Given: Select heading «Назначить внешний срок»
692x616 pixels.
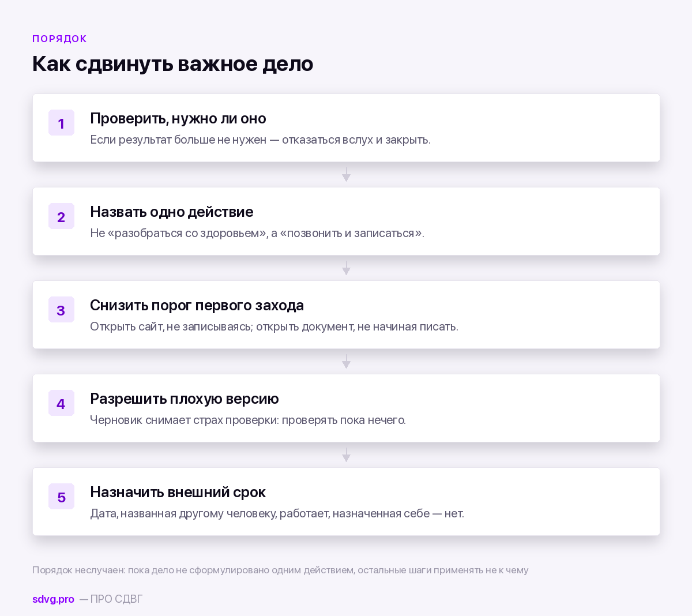Looking at the screenshot, I should 178,492.
